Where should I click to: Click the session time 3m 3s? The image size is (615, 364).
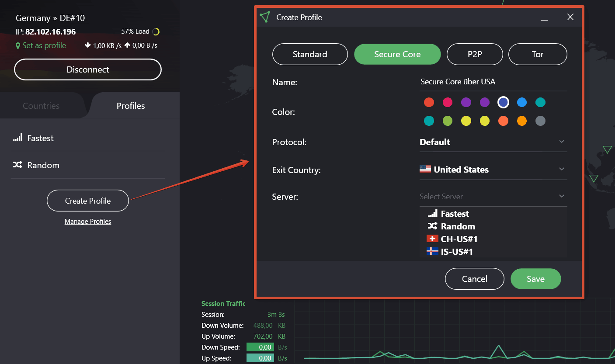tap(276, 315)
